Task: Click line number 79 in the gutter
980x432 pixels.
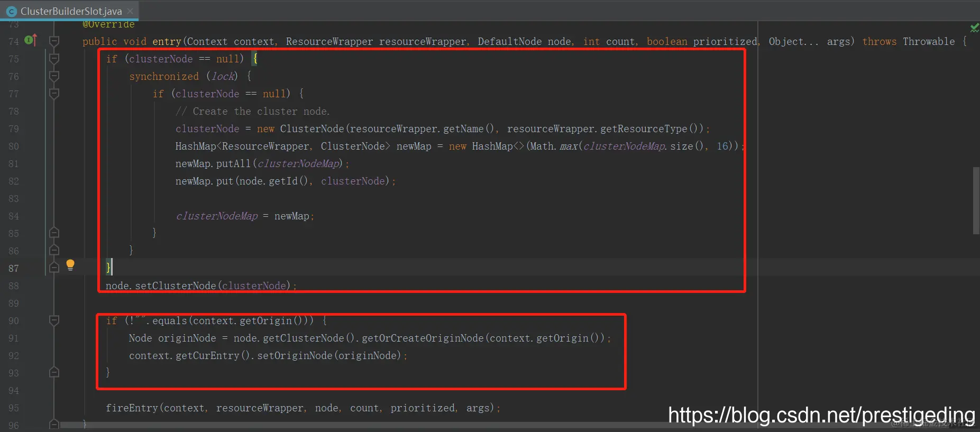Action: [14, 129]
